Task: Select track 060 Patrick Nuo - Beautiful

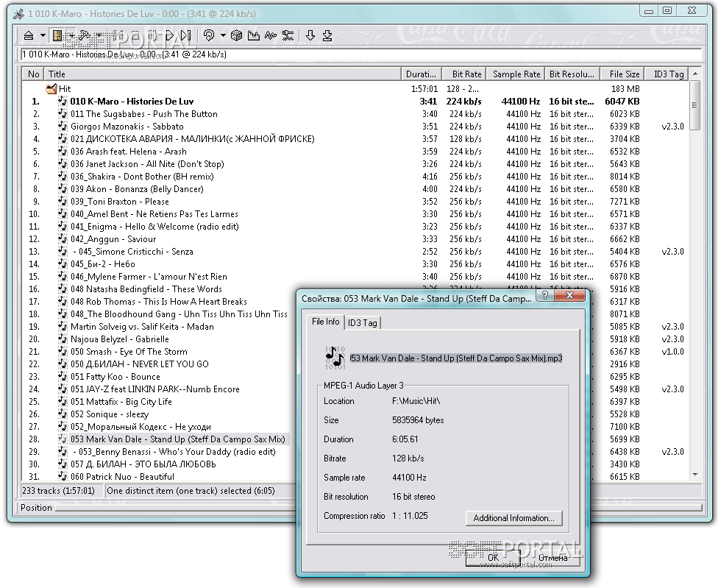Action: point(122,477)
